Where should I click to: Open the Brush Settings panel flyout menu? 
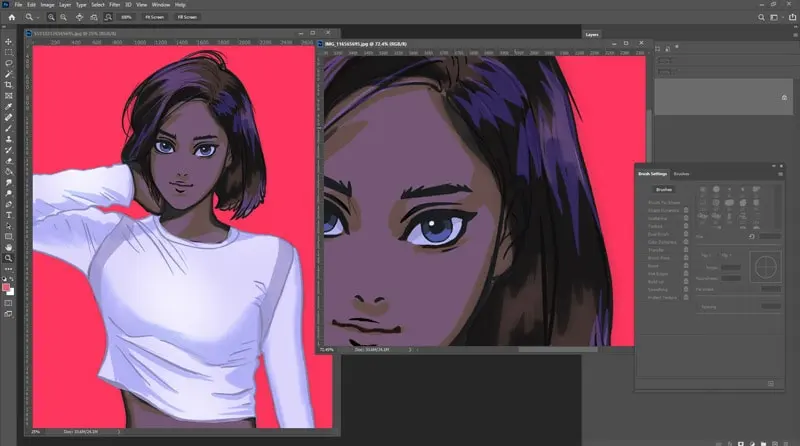[780, 174]
